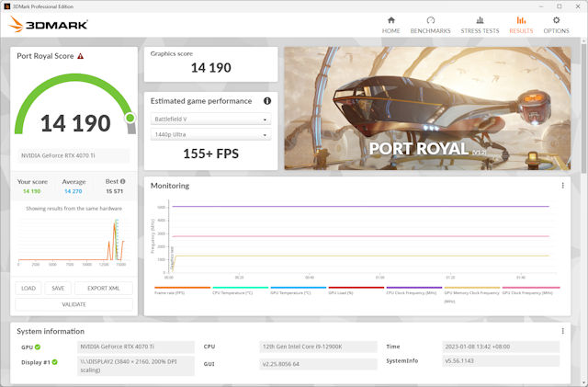
Task: Switch to the Results section
Action: pos(521,25)
